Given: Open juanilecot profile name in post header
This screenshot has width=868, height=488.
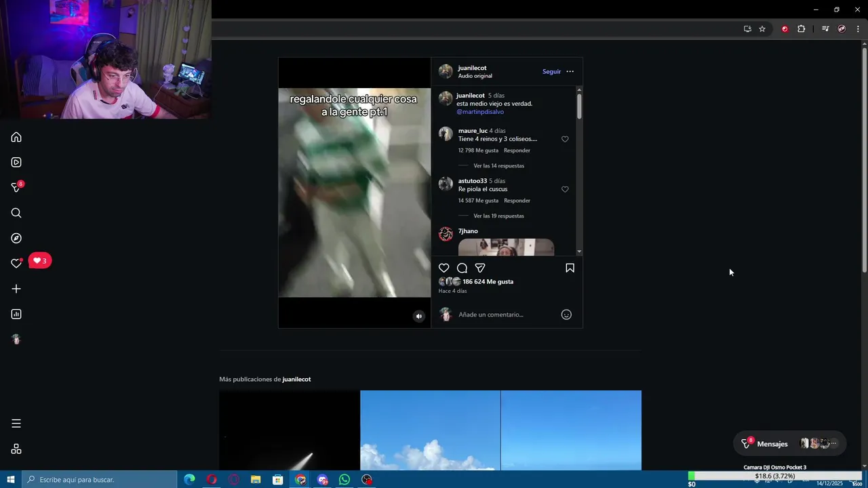Looking at the screenshot, I should tap(472, 68).
